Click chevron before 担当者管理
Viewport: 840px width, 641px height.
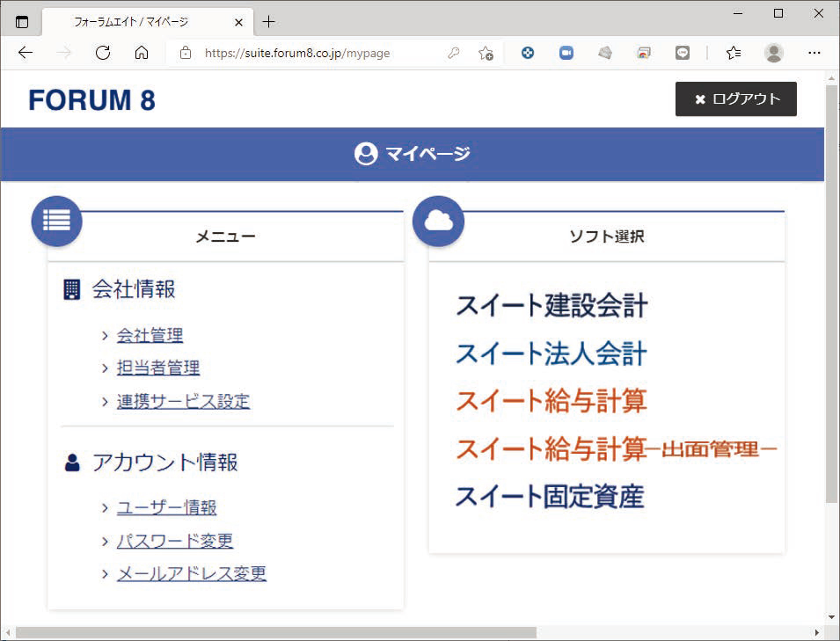coord(105,368)
